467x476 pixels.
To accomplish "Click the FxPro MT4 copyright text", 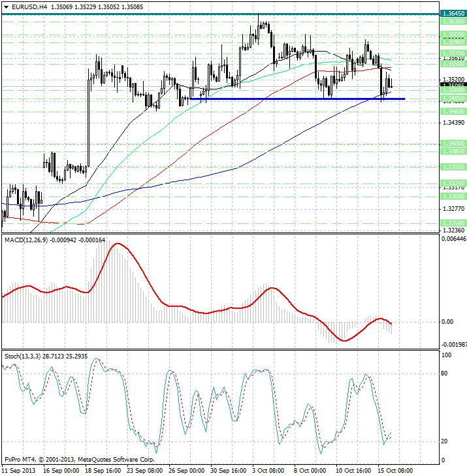I will [x=80, y=460].
